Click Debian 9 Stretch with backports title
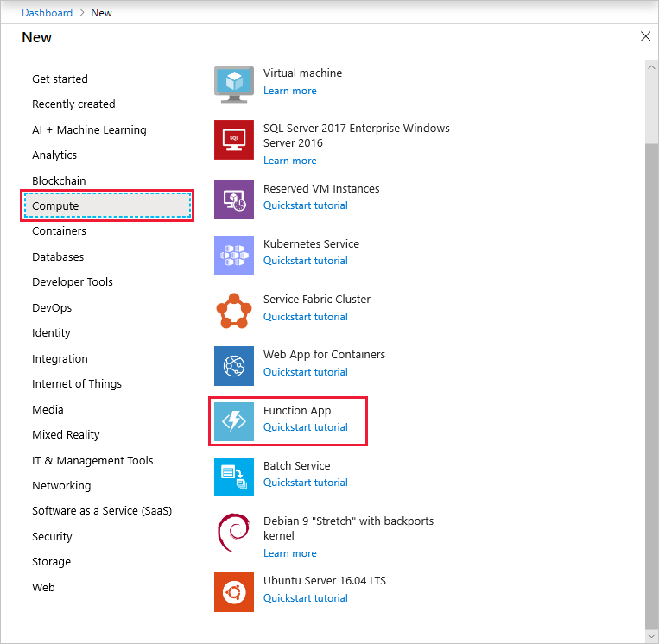 348,528
